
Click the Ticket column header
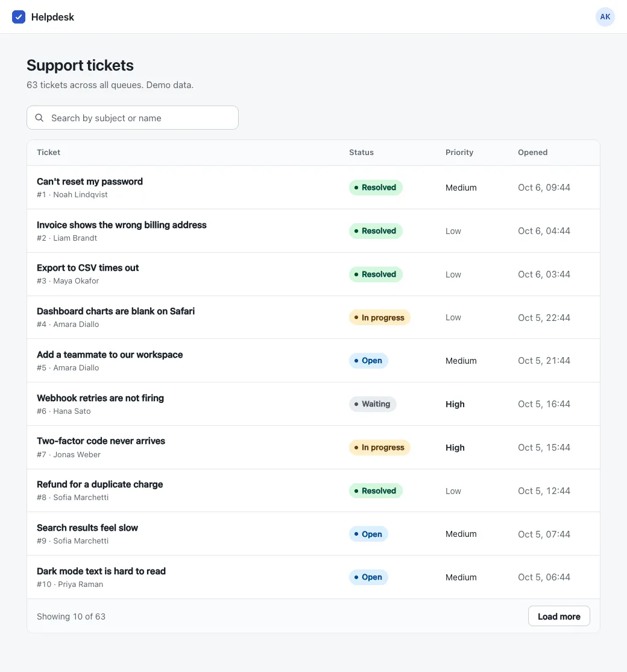(48, 153)
